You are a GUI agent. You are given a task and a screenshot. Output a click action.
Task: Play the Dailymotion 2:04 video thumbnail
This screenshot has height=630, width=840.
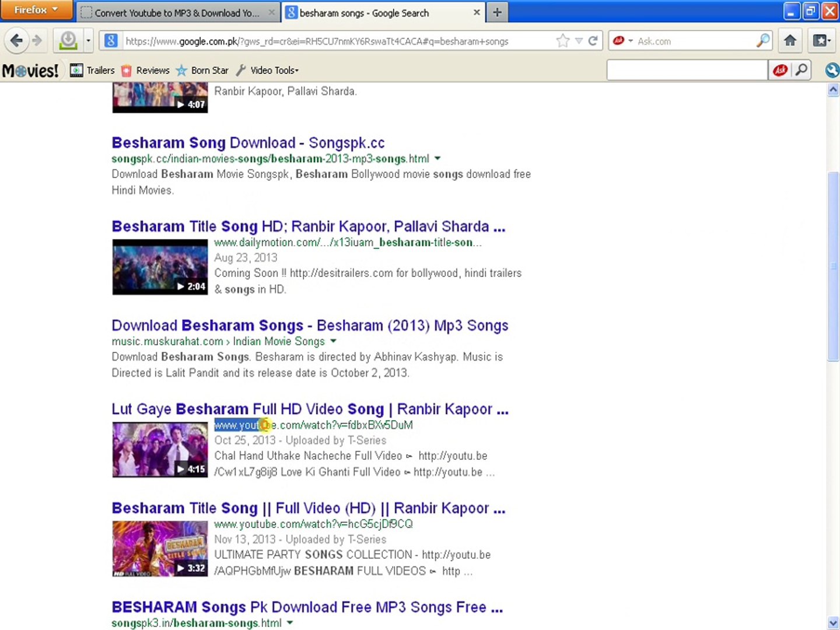pyautogui.click(x=160, y=267)
